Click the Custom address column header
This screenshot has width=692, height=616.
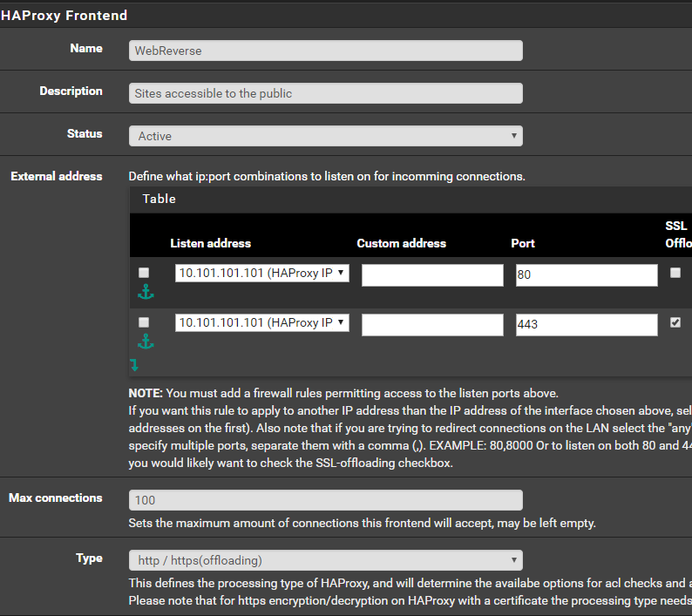[402, 244]
